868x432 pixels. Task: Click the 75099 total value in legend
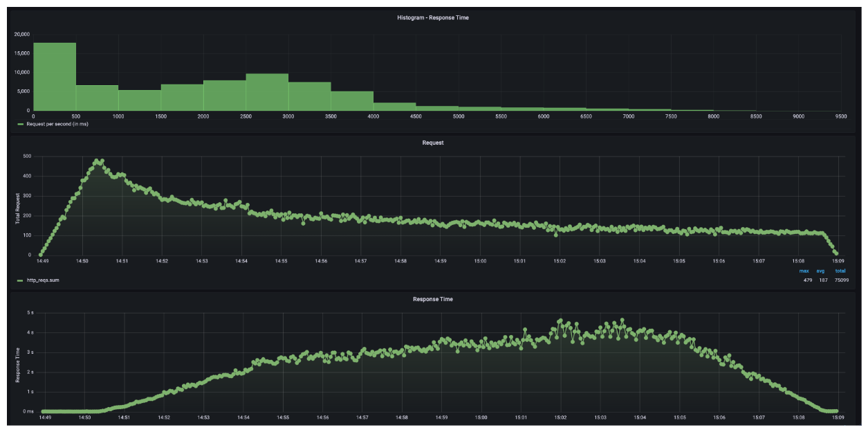pos(842,280)
